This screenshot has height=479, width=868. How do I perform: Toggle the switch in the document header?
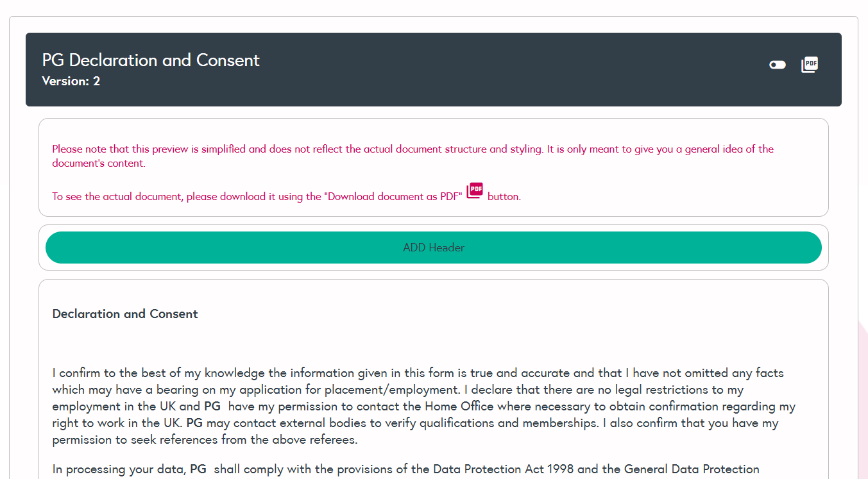click(x=778, y=65)
